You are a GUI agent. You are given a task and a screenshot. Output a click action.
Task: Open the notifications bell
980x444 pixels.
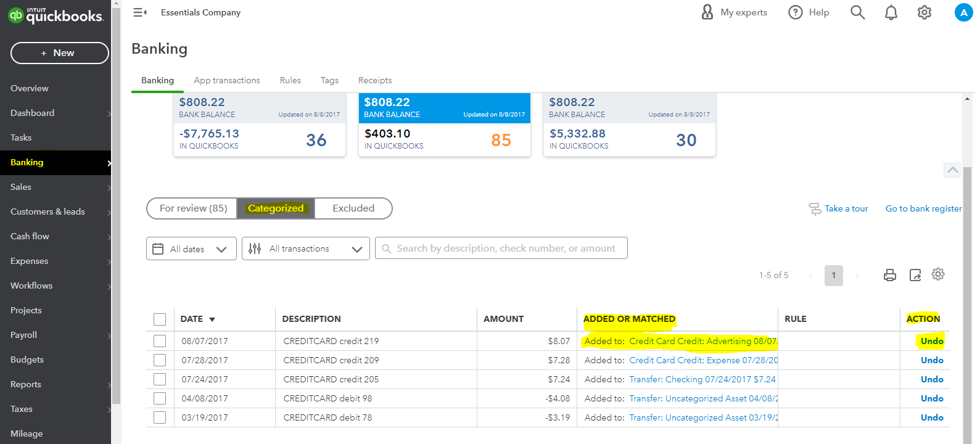click(891, 12)
